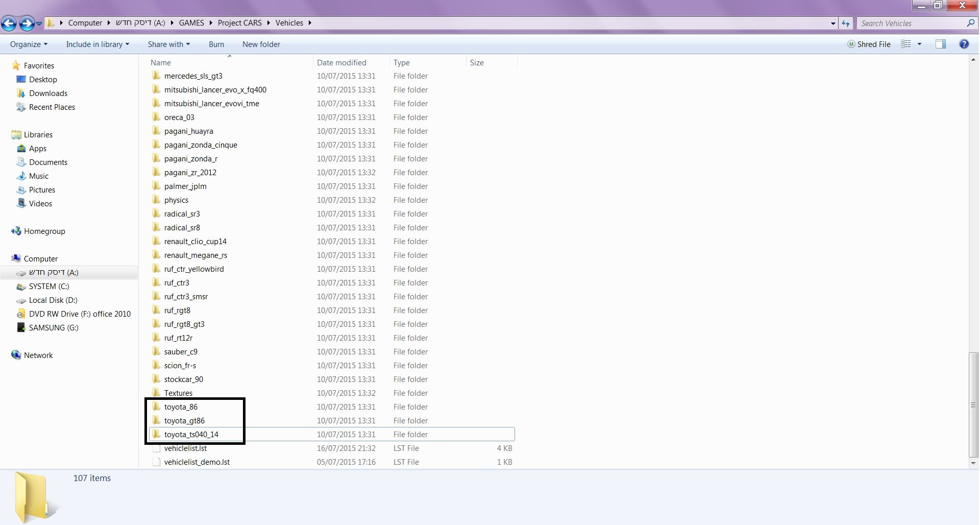The image size is (980, 525).
Task: Select the oreca_03 folder icon
Action: (156, 117)
